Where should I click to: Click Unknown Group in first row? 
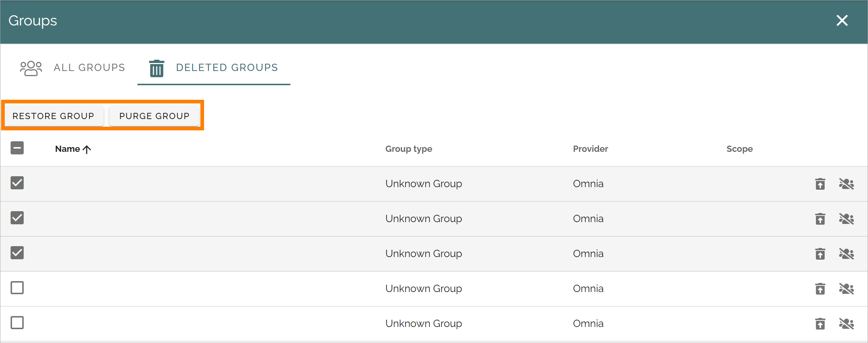[x=423, y=184]
